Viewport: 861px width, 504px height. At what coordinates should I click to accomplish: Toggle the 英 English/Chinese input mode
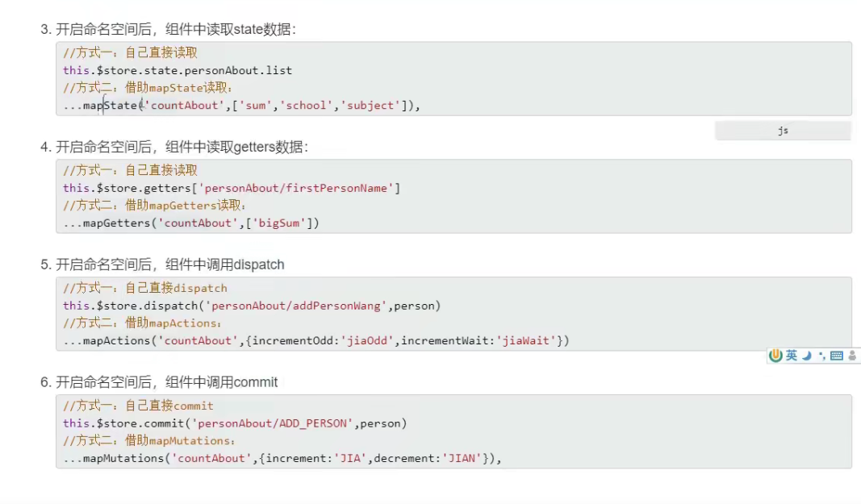792,356
